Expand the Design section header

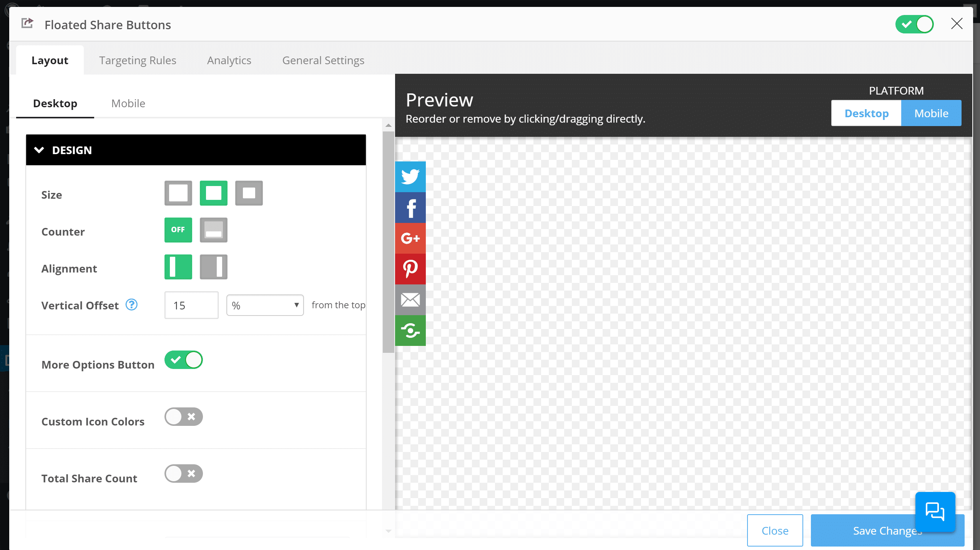tap(195, 150)
